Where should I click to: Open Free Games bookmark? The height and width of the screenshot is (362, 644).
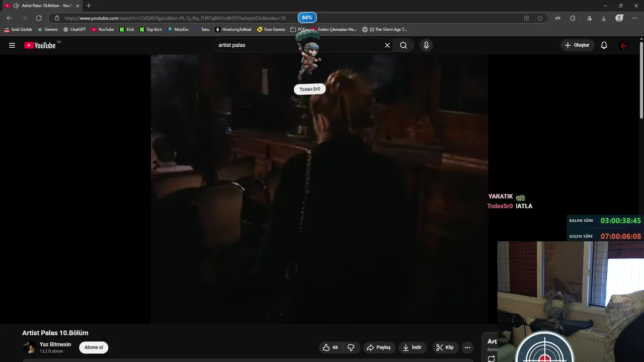[271, 30]
